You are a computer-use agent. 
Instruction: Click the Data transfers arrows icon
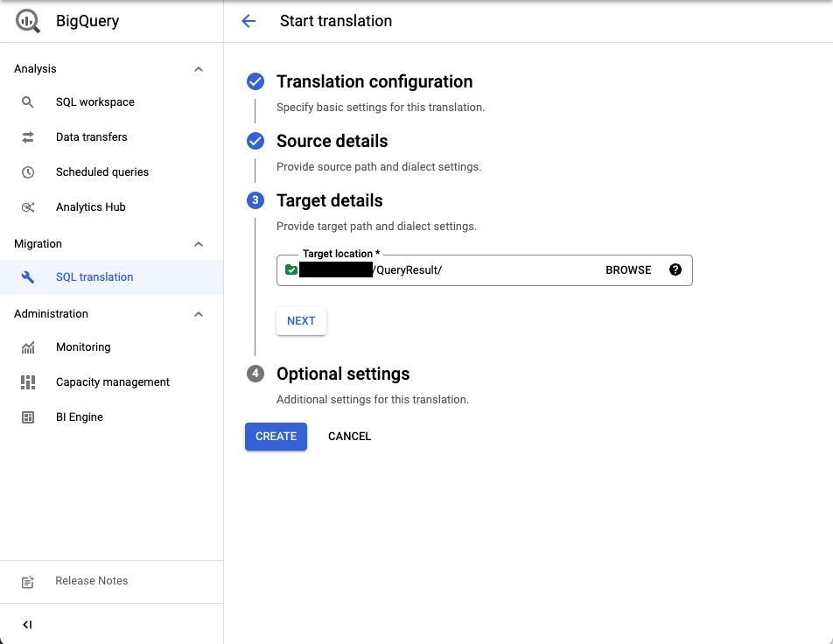(x=27, y=136)
